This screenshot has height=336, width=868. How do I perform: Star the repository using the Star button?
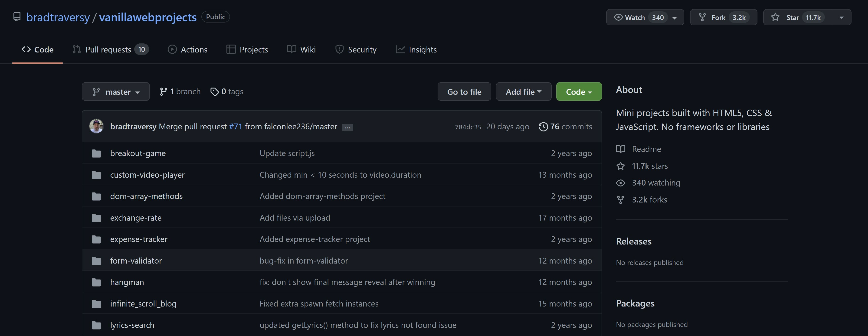click(798, 17)
